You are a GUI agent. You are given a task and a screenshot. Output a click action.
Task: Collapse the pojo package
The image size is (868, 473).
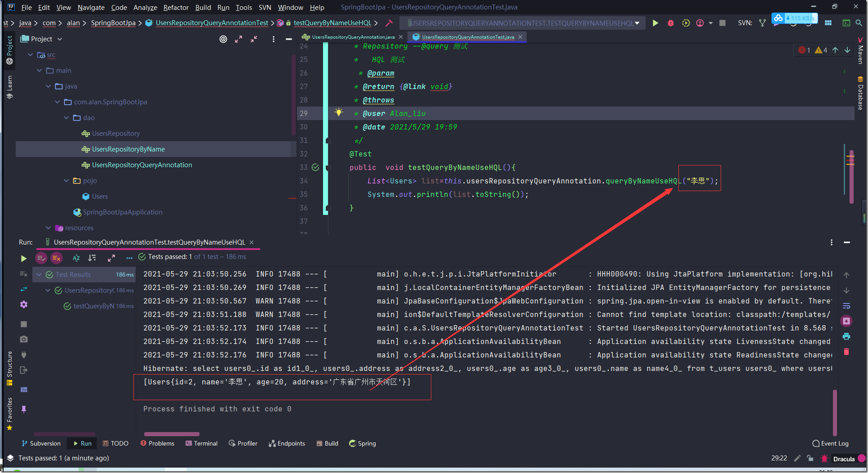tap(66, 181)
